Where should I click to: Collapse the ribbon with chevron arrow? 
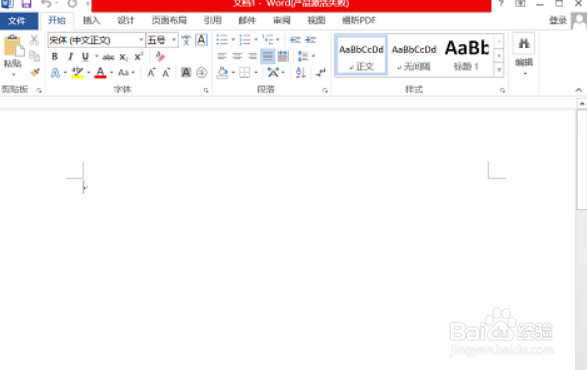click(x=578, y=90)
